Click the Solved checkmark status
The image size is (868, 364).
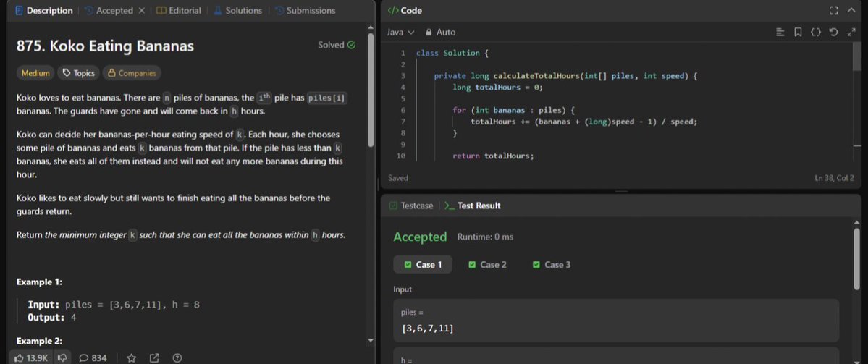pos(337,45)
